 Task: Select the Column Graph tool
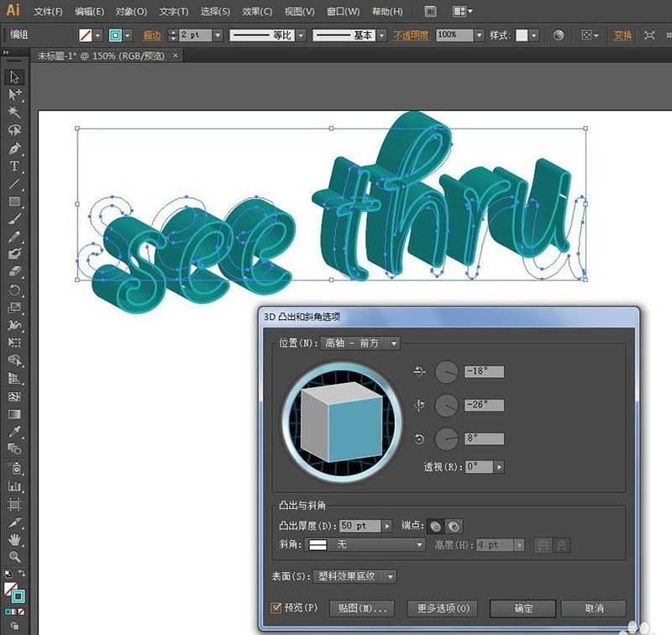click(x=14, y=485)
